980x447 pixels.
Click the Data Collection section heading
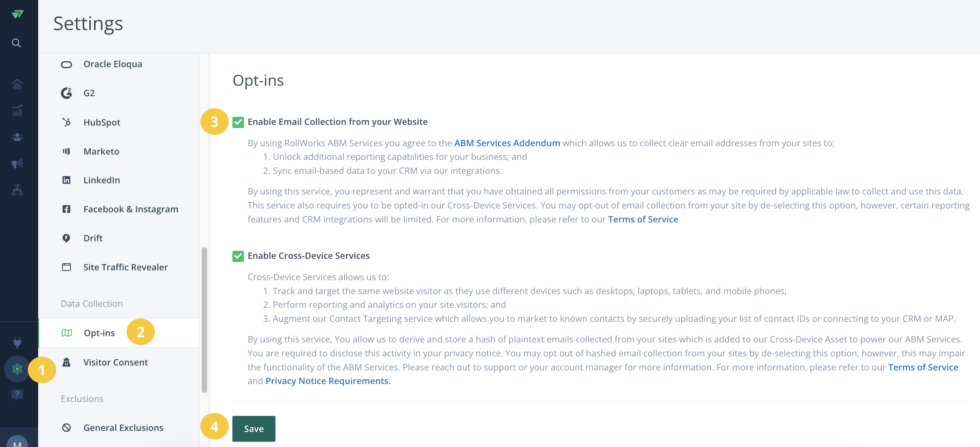tap(92, 303)
